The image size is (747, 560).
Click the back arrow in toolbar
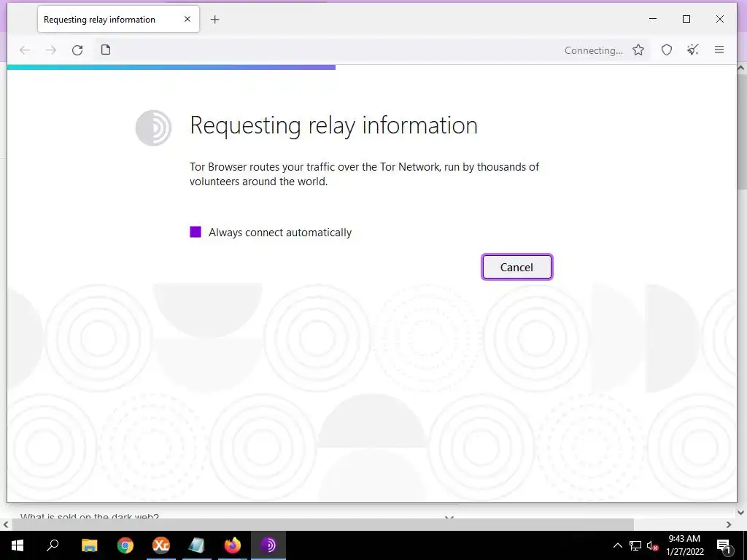[25, 50]
